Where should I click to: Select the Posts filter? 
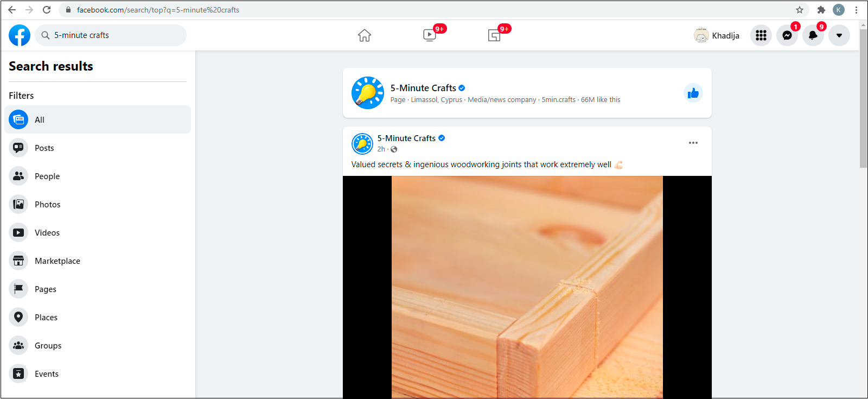(98, 148)
